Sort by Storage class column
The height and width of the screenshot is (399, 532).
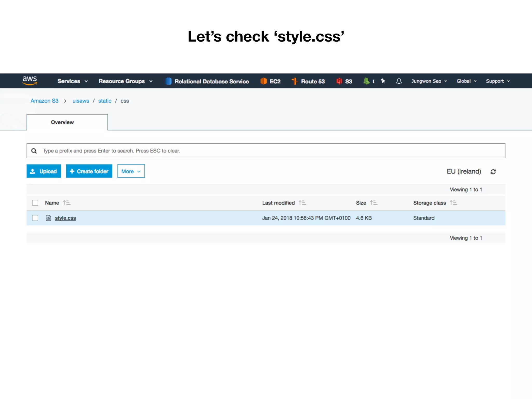pyautogui.click(x=454, y=203)
